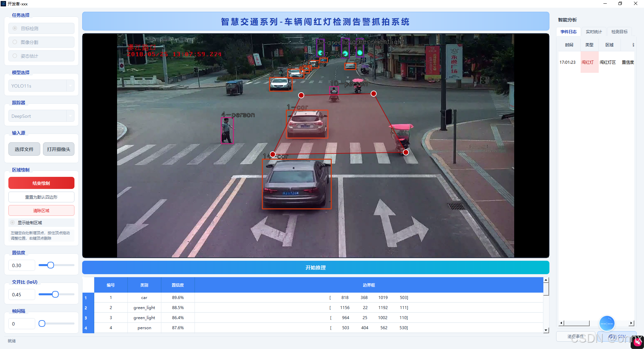Select results row header 3

(88, 318)
